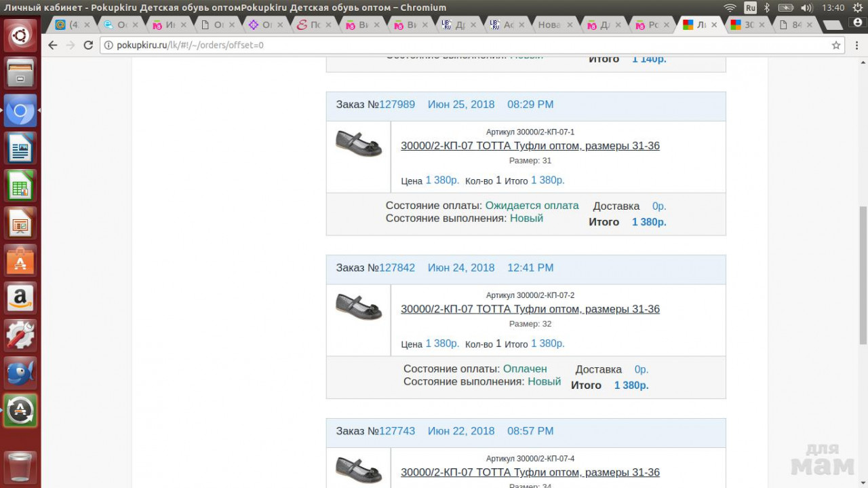Launch LibreOffice Calc from the dock

[20, 185]
